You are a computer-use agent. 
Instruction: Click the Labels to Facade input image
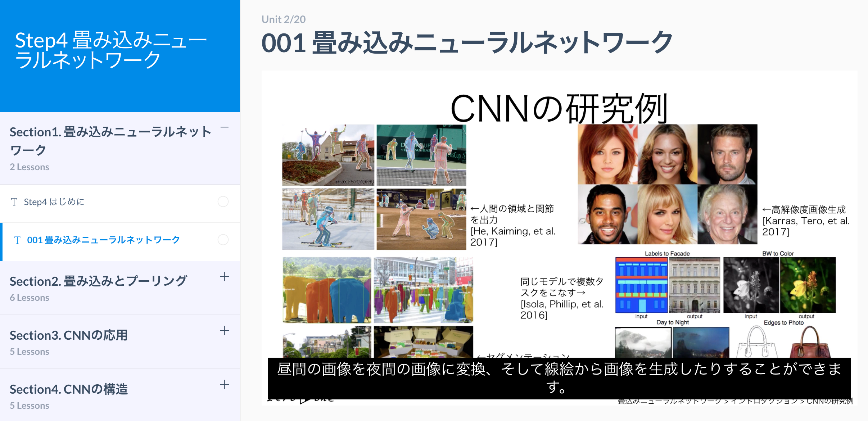coord(641,285)
